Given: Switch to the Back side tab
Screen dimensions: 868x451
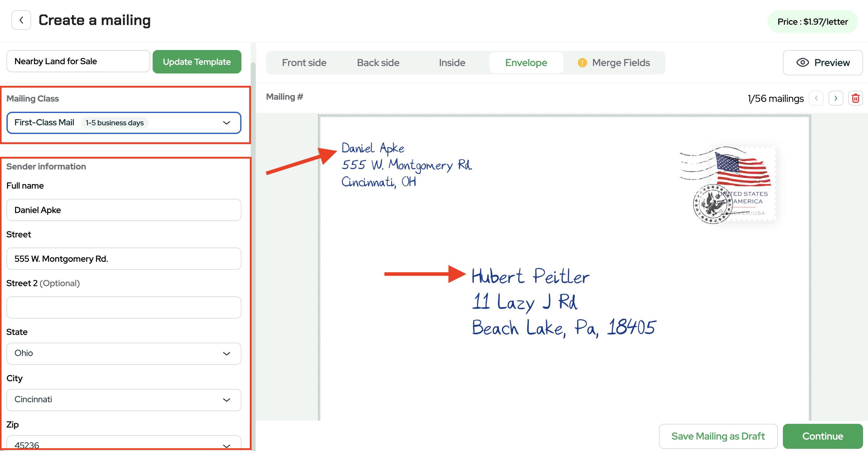Looking at the screenshot, I should pyautogui.click(x=378, y=62).
